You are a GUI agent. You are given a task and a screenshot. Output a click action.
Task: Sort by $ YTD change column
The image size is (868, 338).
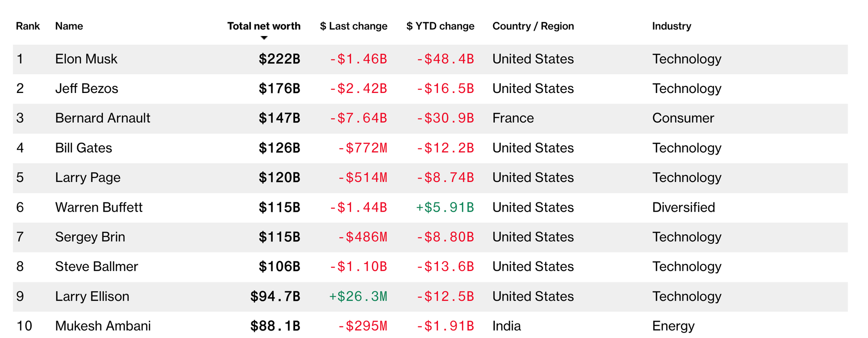pyautogui.click(x=440, y=26)
